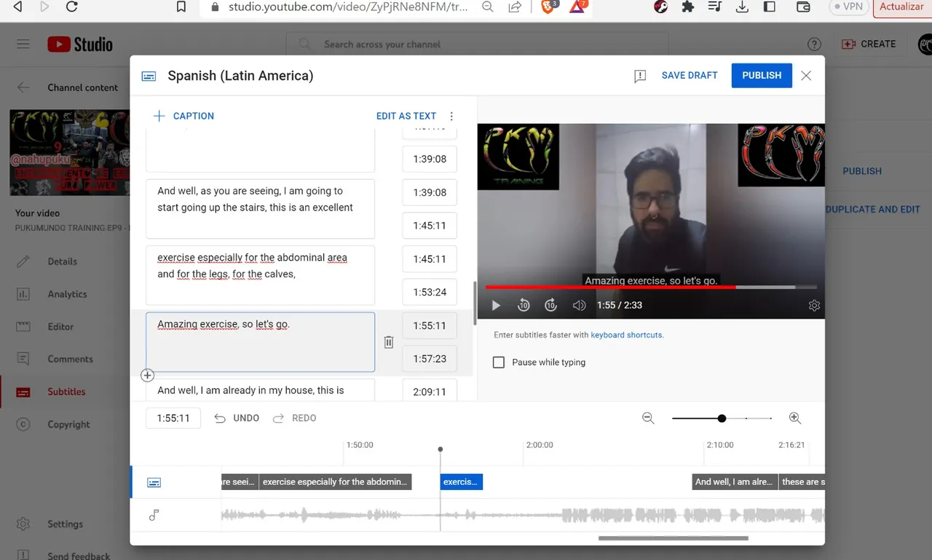Screen dimensions: 932x560
Task: Open the three-dot caption options menu
Action: tap(451, 116)
